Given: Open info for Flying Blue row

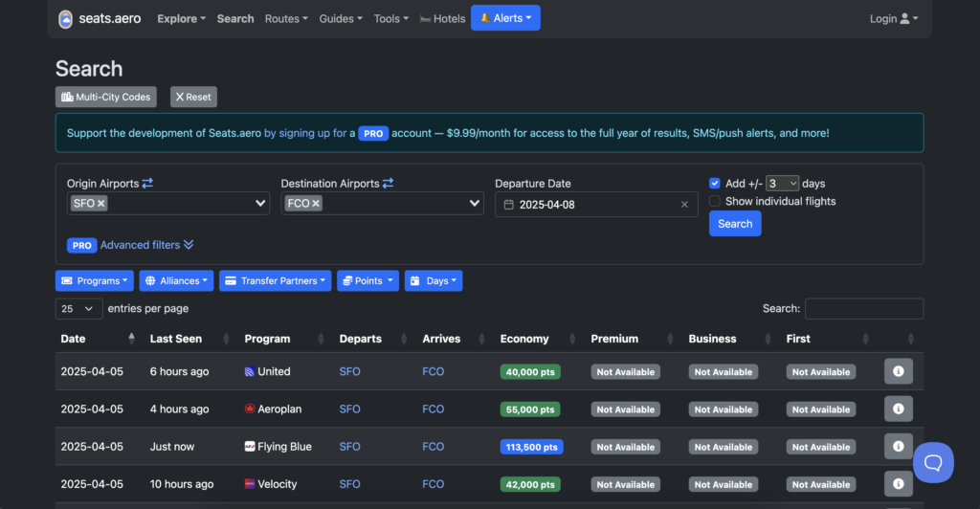Looking at the screenshot, I should click(x=898, y=447).
